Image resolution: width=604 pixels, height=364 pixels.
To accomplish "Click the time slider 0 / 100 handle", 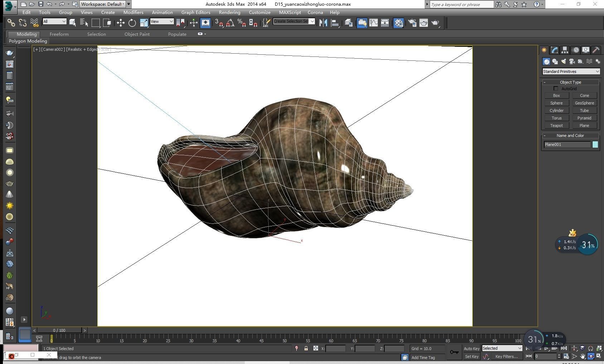I will [59, 330].
